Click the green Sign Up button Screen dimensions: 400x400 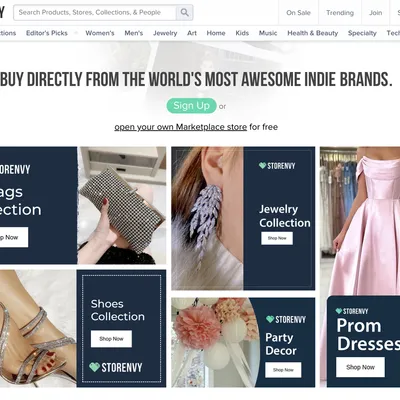click(191, 106)
